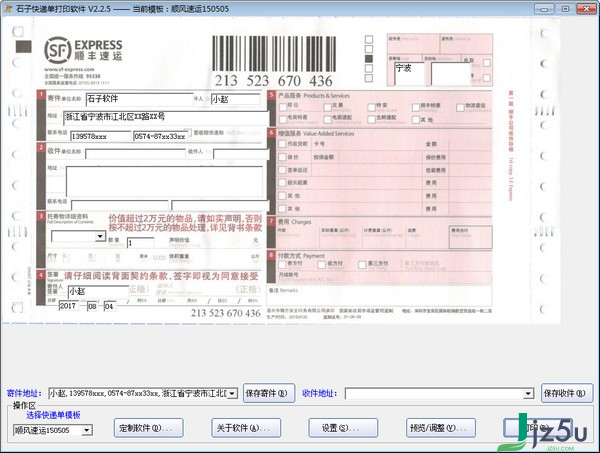This screenshot has width=600, height=453.
Task: Click the large recipient address text box
Action: coord(165,181)
